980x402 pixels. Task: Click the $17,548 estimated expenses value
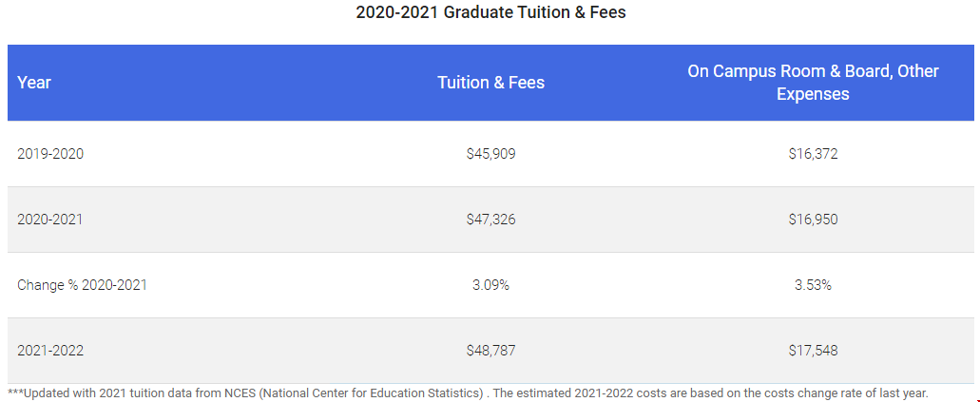pyautogui.click(x=813, y=351)
